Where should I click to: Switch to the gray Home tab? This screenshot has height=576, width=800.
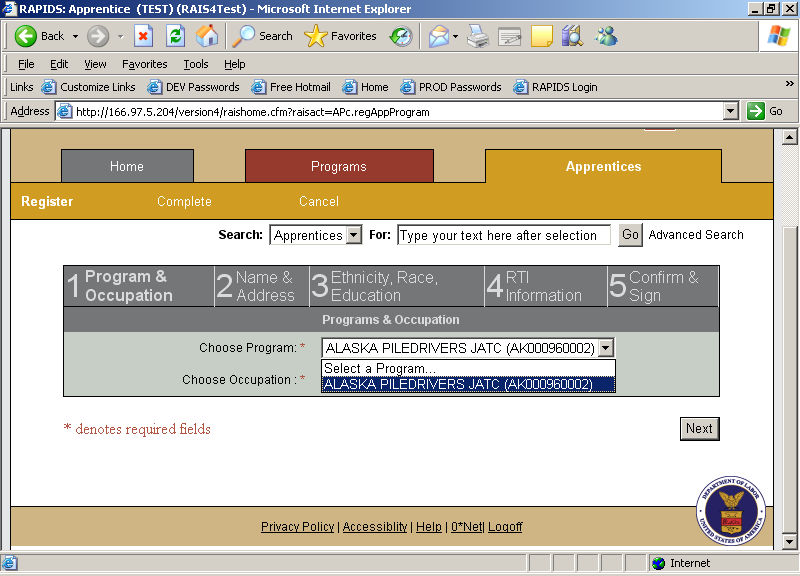pyautogui.click(x=127, y=166)
